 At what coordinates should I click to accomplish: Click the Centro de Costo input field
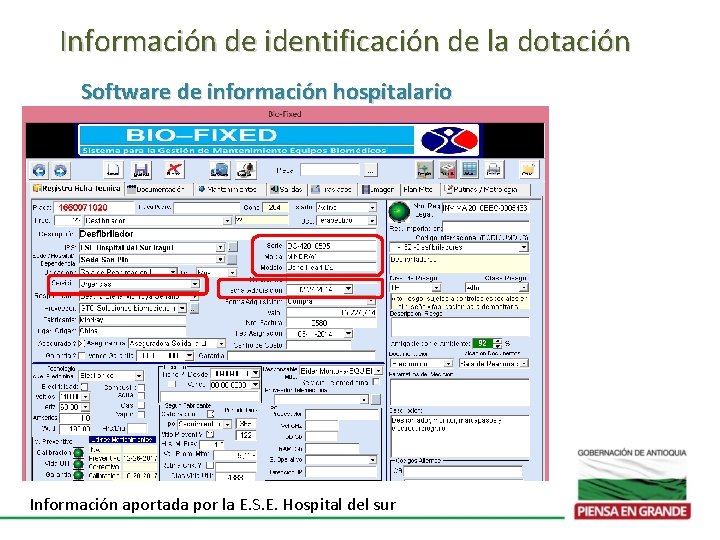pyautogui.click(x=319, y=345)
